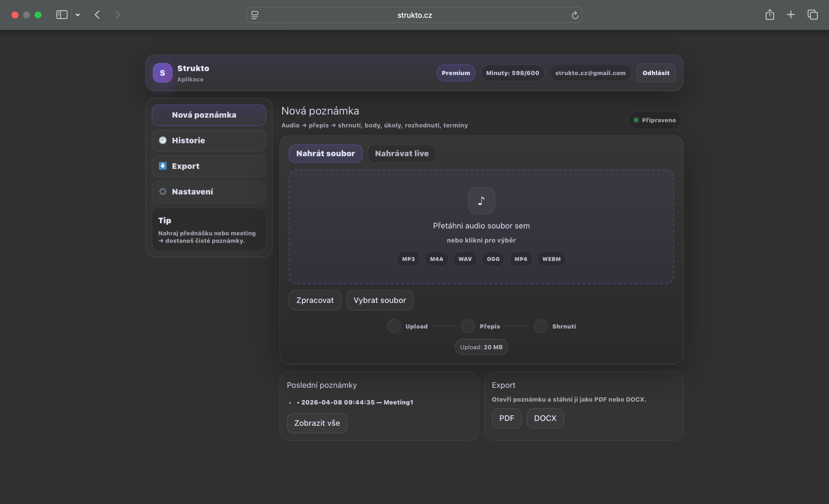This screenshot has height=504, width=829.
Task: Open the Meeting1 recent note
Action: pos(357,402)
